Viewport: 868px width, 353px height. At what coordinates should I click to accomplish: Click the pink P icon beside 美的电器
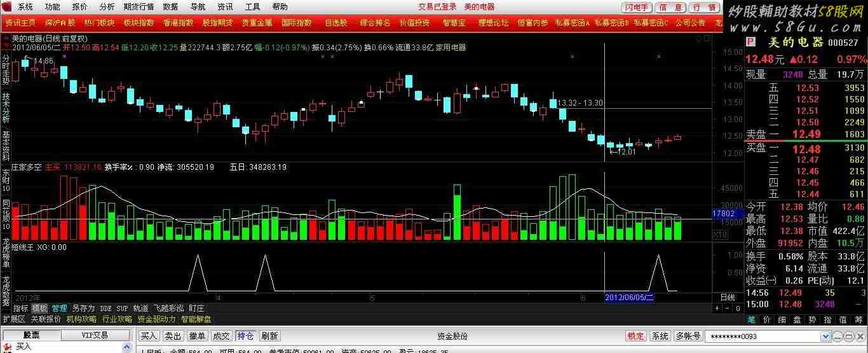(x=750, y=42)
